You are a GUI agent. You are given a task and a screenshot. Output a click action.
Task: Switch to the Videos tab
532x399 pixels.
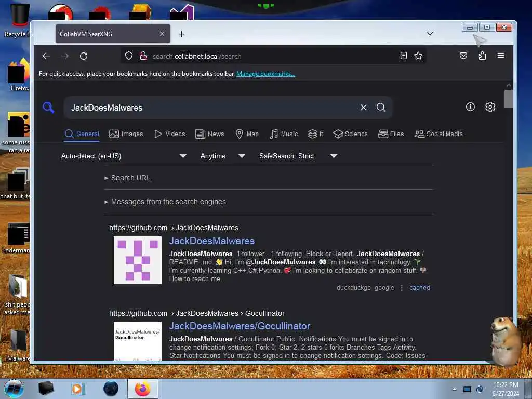click(x=170, y=134)
